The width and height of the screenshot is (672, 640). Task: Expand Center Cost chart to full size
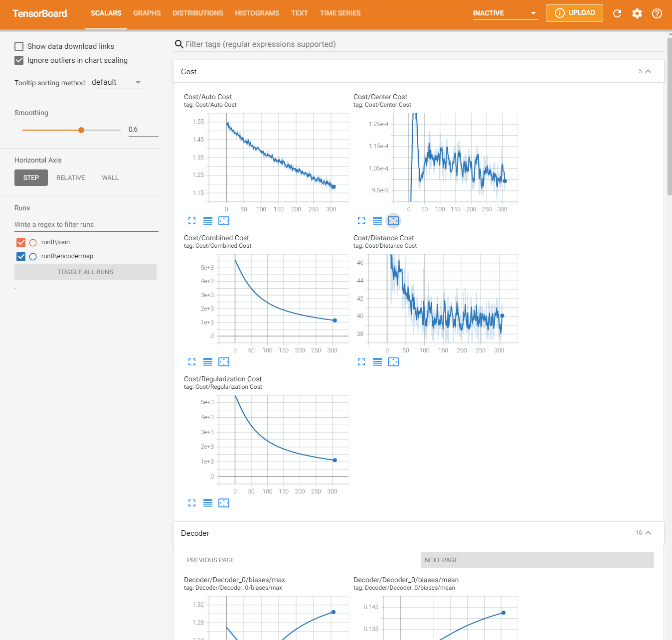coord(361,221)
